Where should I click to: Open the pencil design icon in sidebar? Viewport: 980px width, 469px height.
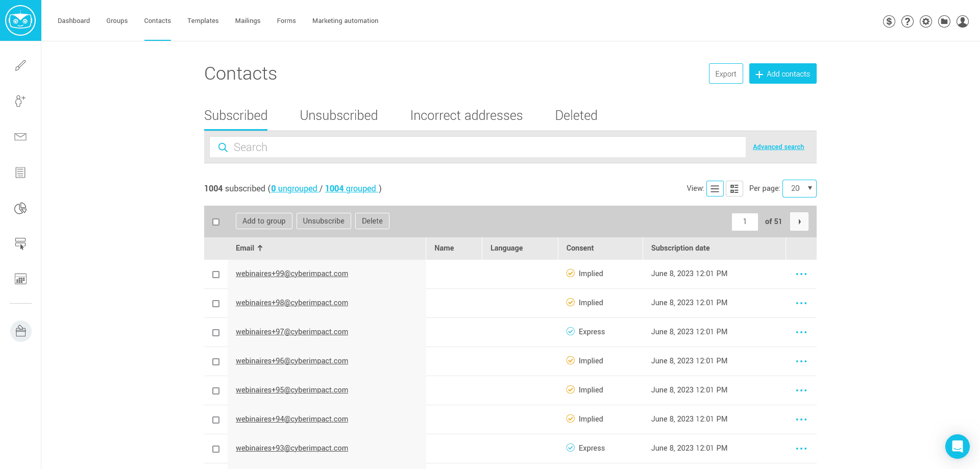coord(20,65)
